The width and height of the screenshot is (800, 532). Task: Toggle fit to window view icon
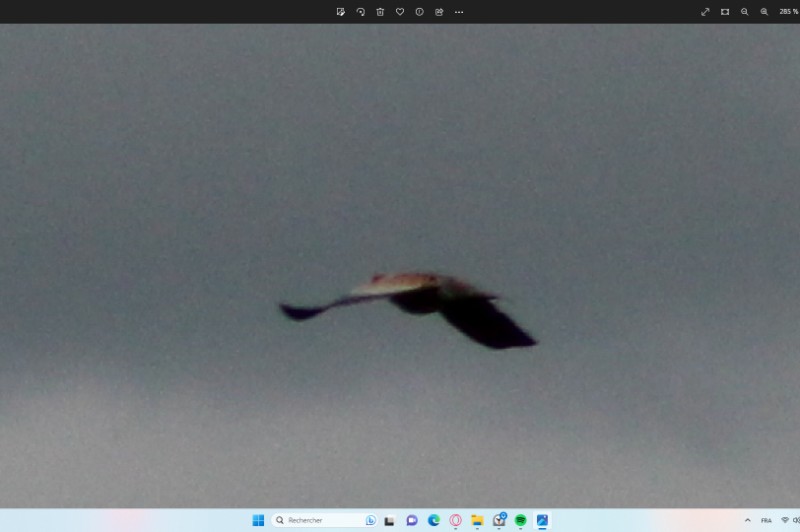pyautogui.click(x=725, y=12)
